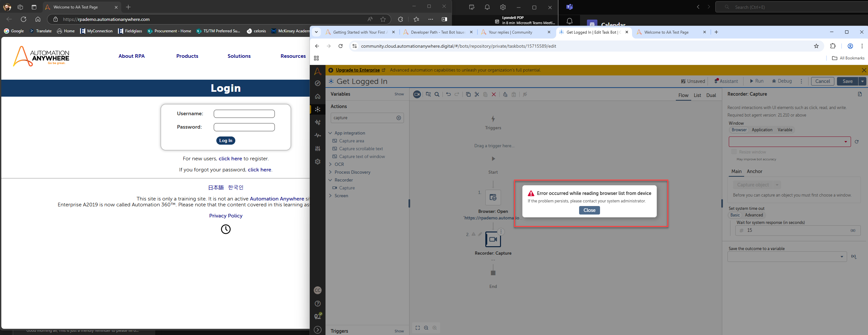This screenshot has width=868, height=335.
Task: Click Log In on the AA test page
Action: (225, 141)
